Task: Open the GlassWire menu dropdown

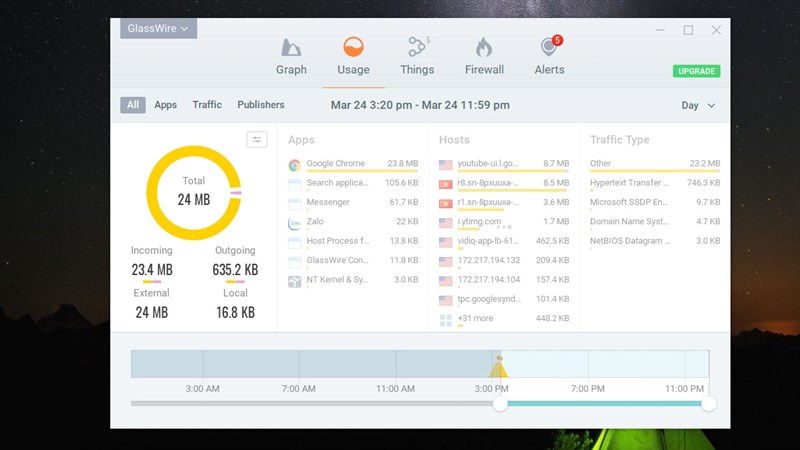Action: (158, 29)
